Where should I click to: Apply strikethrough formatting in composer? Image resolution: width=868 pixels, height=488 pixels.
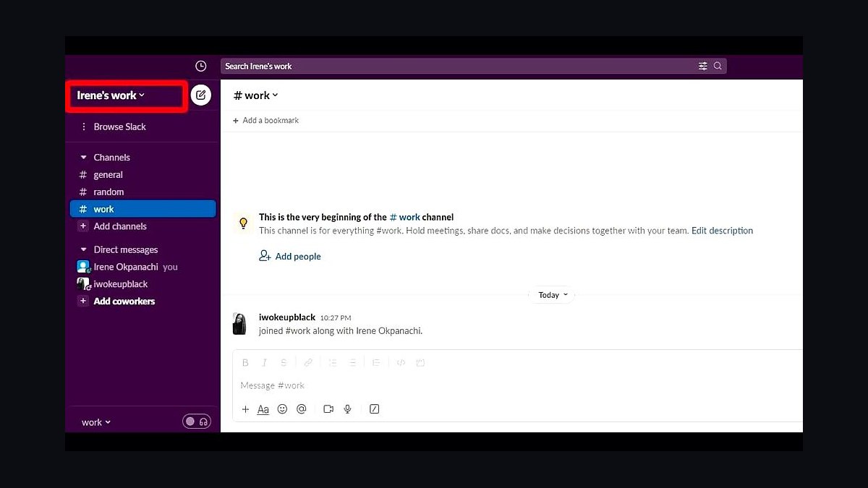tap(284, 363)
